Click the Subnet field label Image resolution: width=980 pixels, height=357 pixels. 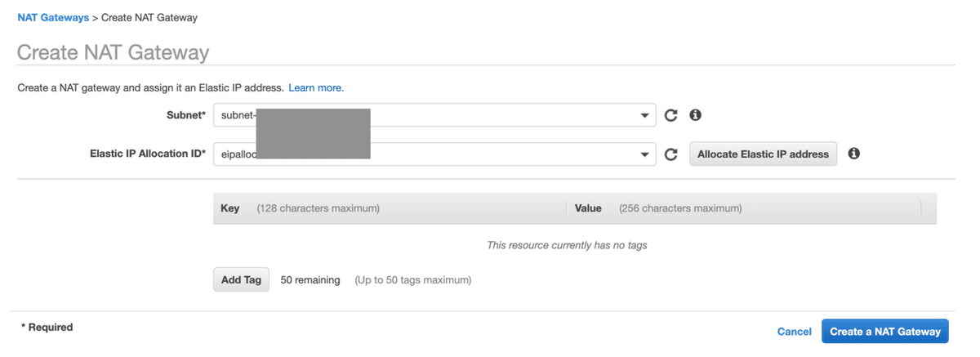click(186, 115)
